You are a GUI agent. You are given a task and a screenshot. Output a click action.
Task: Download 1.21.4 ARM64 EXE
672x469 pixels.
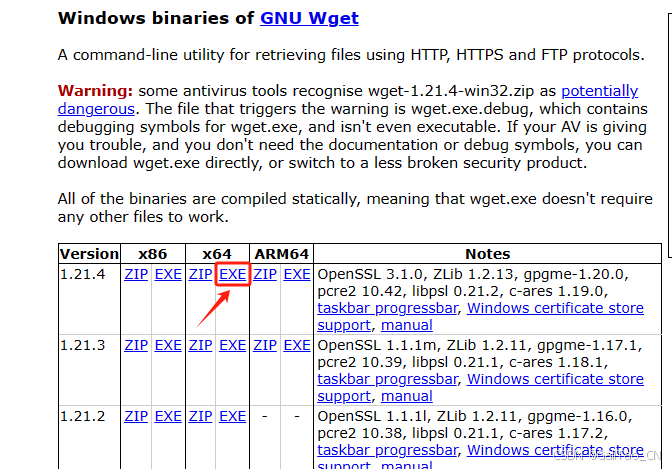point(297,274)
